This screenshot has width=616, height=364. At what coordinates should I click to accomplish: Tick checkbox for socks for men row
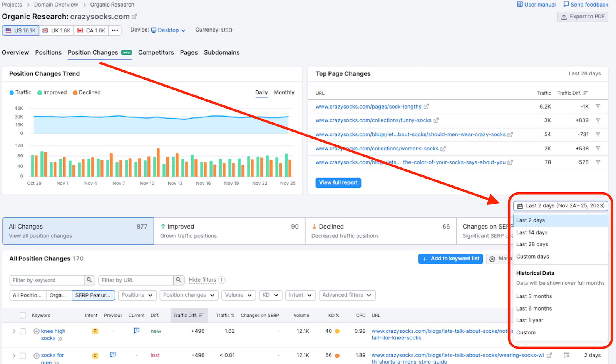[23, 356]
